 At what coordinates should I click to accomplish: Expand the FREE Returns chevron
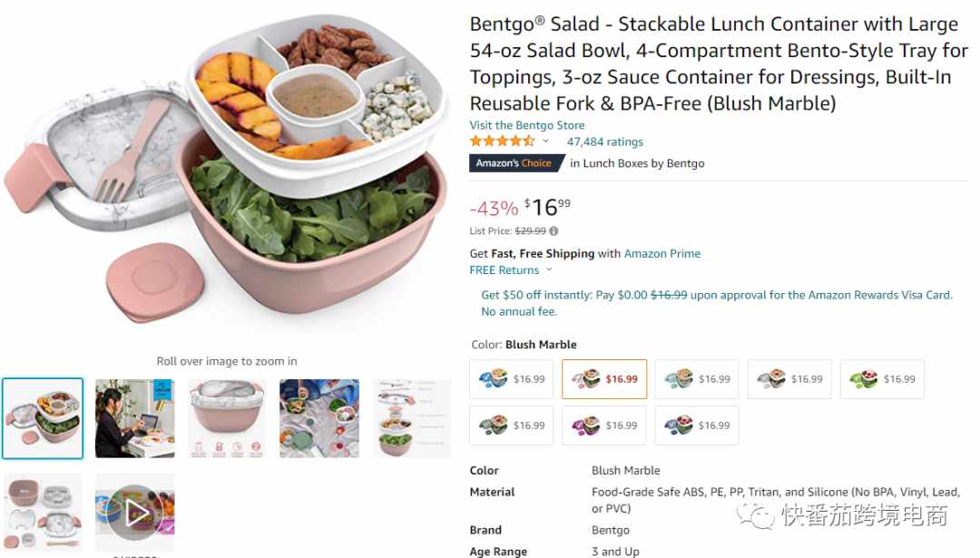[549, 270]
